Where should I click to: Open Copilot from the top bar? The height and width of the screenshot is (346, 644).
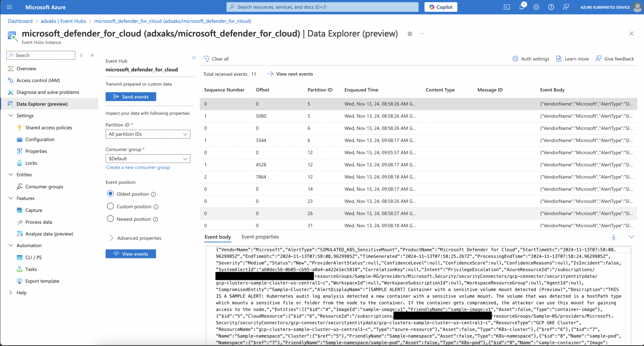pos(441,7)
